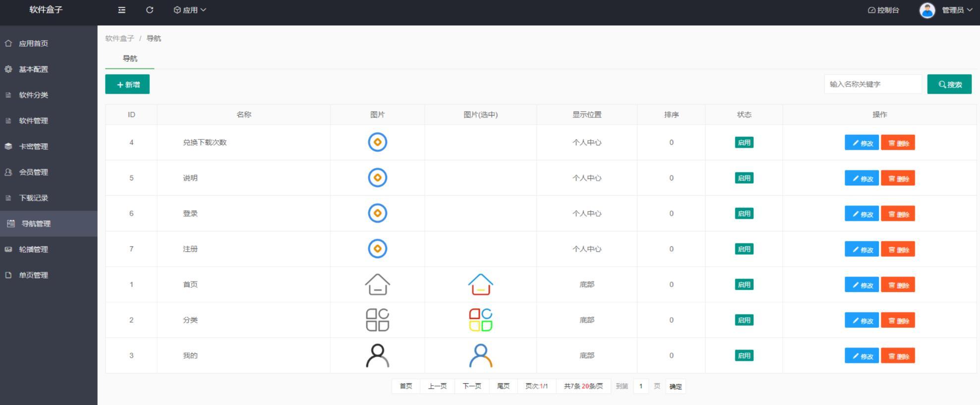The height and width of the screenshot is (405, 980).
Task: Expand the 应用 dropdown in top bar
Action: click(x=190, y=10)
